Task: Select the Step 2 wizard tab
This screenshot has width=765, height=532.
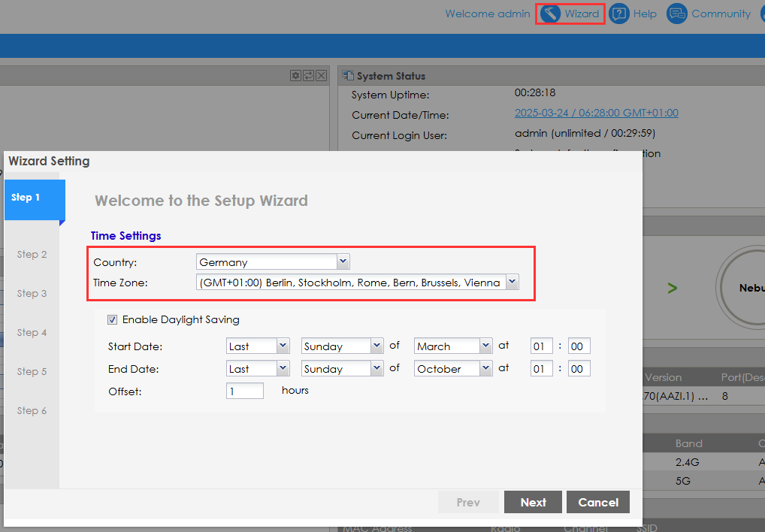Action: click(x=32, y=254)
